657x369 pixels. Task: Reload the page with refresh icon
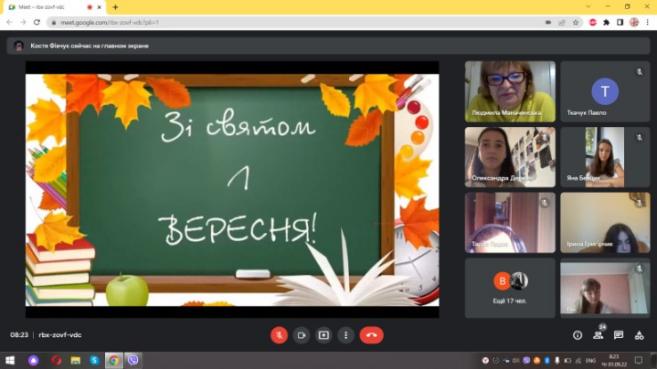coord(37,22)
